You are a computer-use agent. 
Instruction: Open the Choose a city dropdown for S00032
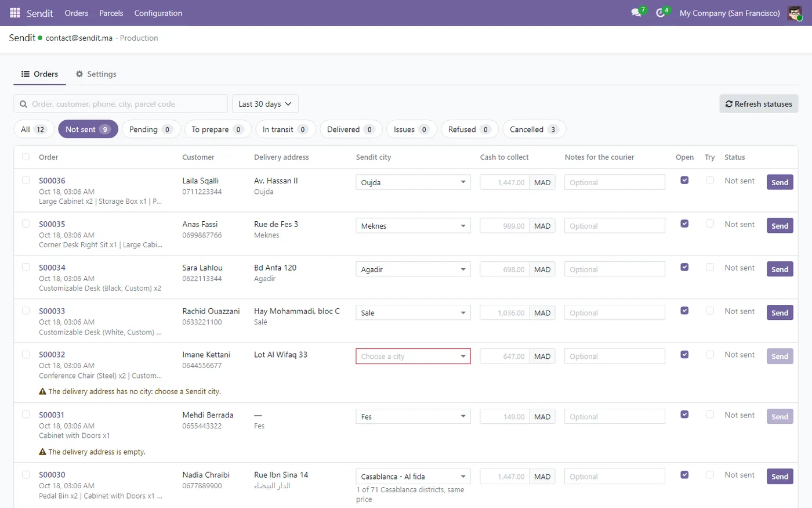click(413, 356)
